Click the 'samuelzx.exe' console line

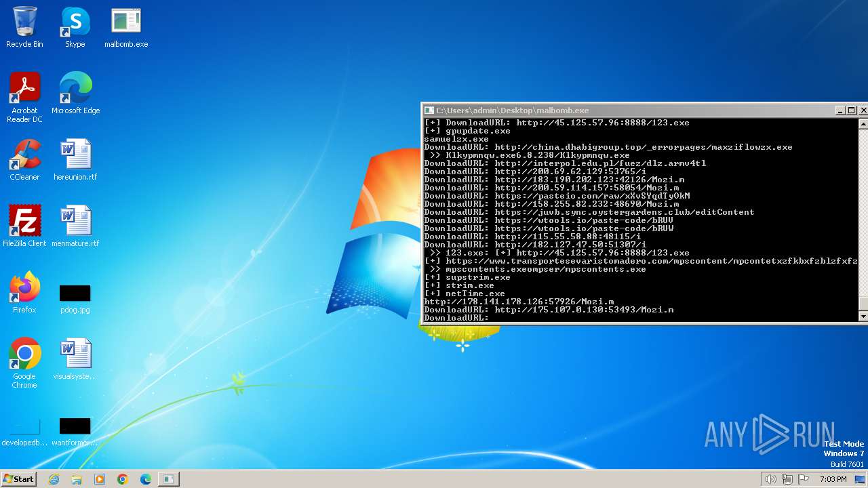pos(456,139)
